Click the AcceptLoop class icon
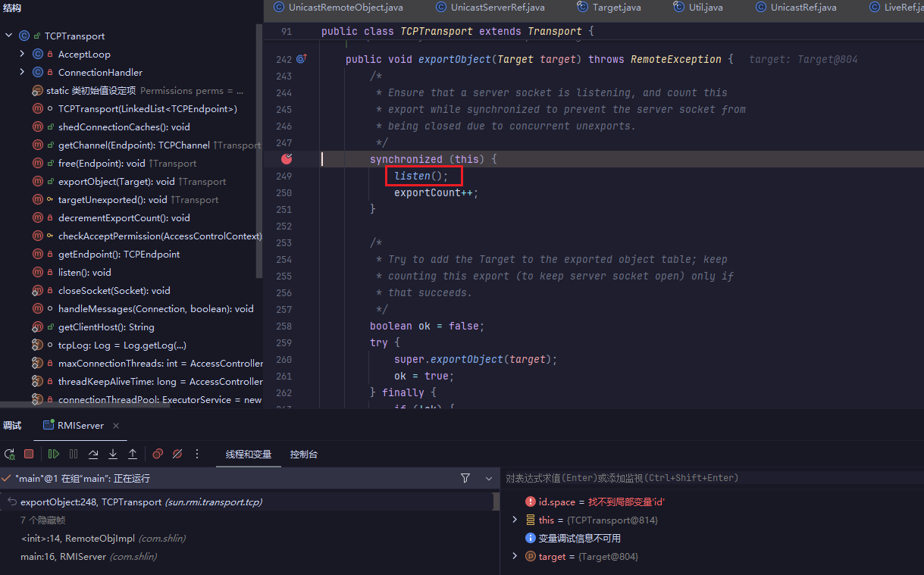 tap(38, 54)
